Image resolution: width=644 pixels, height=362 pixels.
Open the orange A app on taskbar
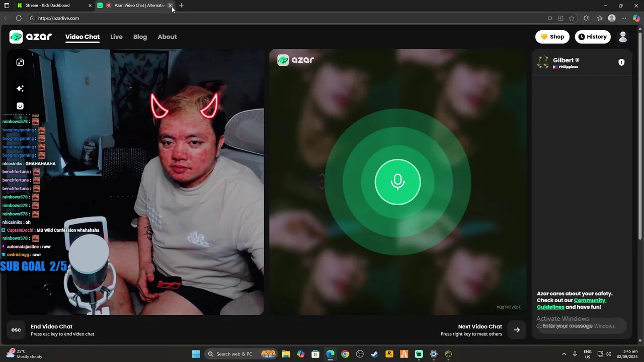click(x=404, y=354)
